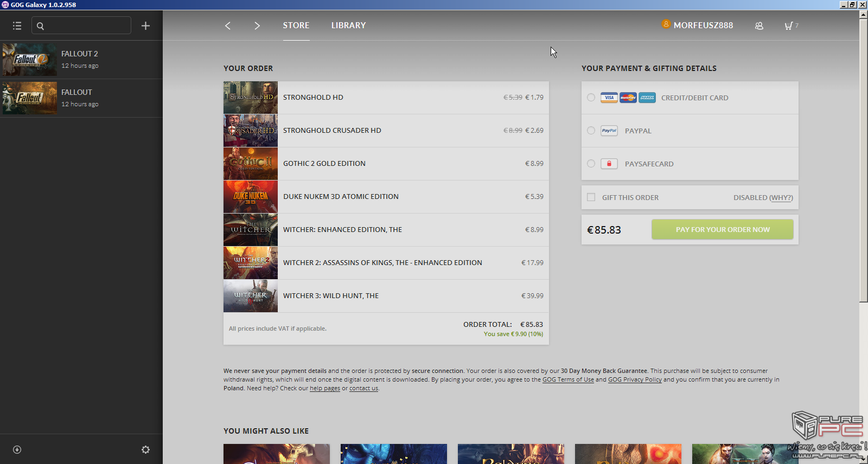This screenshot has height=464, width=868.
Task: Switch to the Store tab
Action: pyautogui.click(x=296, y=25)
